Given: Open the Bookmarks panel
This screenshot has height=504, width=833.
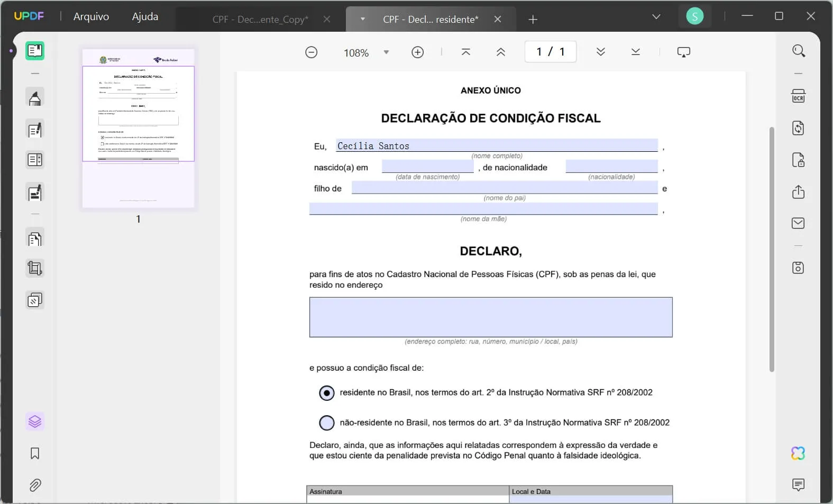Looking at the screenshot, I should pyautogui.click(x=35, y=453).
